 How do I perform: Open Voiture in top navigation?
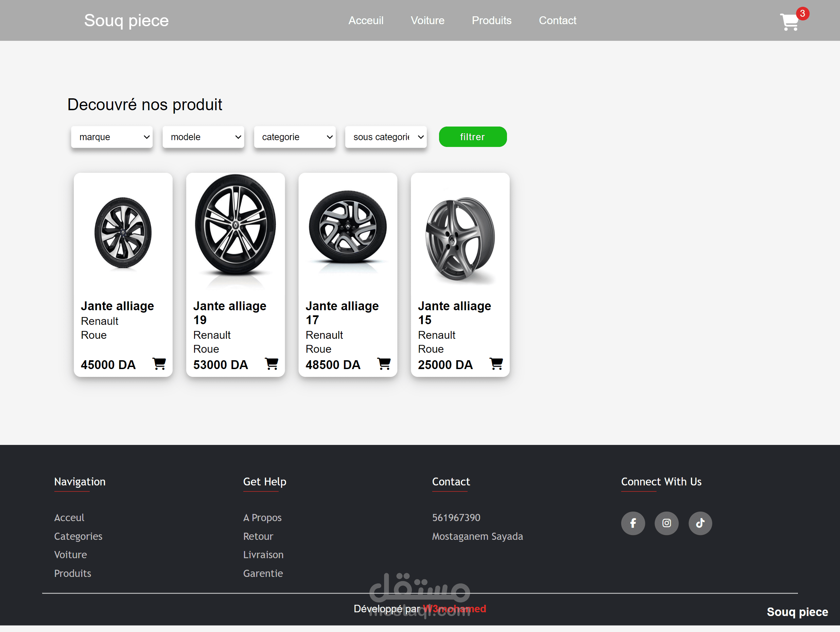[x=427, y=20]
